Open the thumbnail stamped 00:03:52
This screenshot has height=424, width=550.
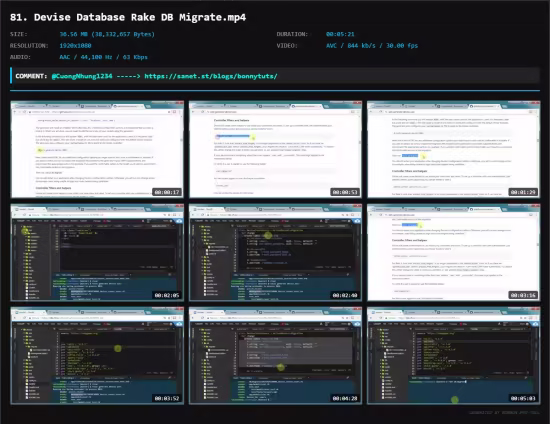pyautogui.click(x=97, y=356)
